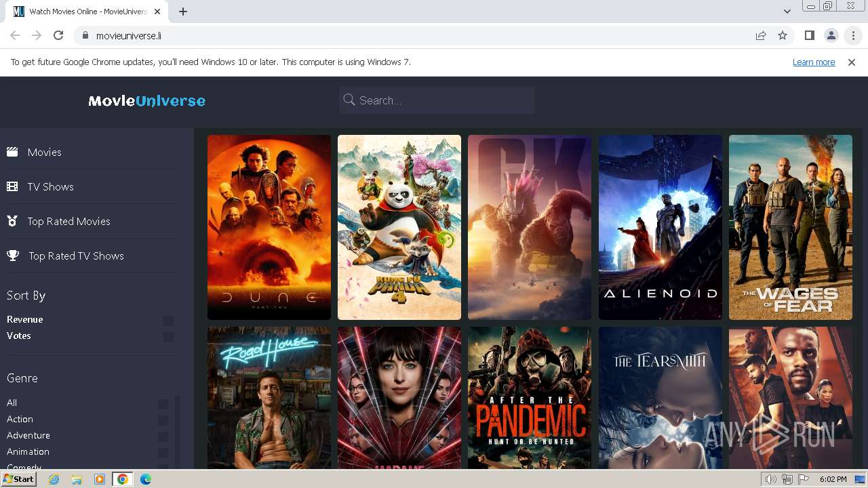Open Chrome three-dot menu
Image resolution: width=868 pixels, height=488 pixels.
pyautogui.click(x=853, y=35)
